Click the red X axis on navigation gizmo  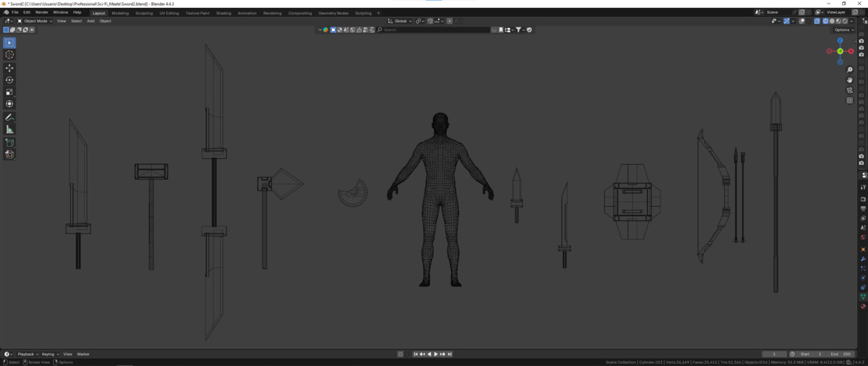pyautogui.click(x=851, y=51)
